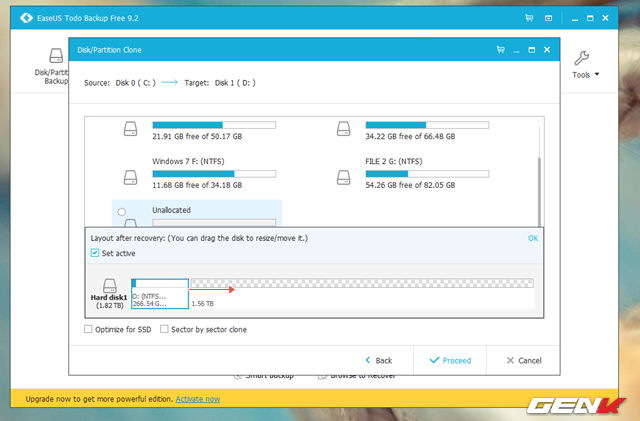The width and height of the screenshot is (640, 421).
Task: Close the Disk/Partition Clone dialog
Action: [547, 50]
